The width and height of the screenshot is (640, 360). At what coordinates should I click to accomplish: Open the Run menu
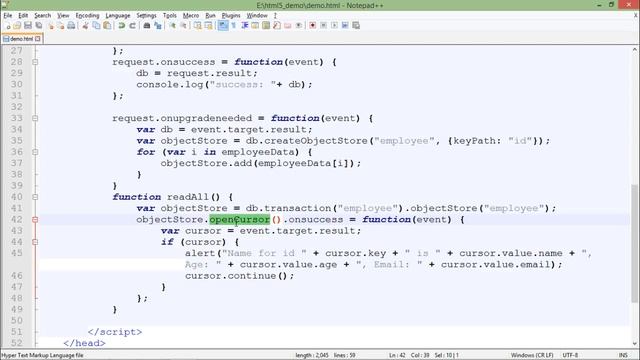tap(210, 16)
